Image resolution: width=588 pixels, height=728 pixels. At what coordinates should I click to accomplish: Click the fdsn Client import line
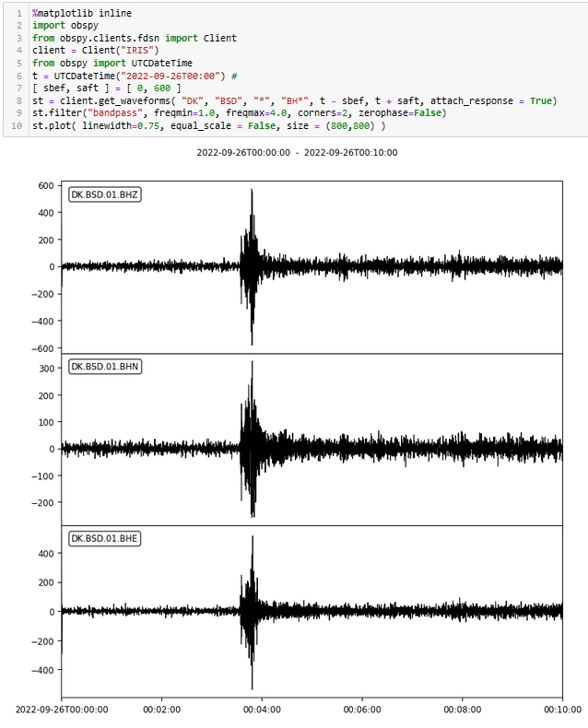tap(135, 38)
